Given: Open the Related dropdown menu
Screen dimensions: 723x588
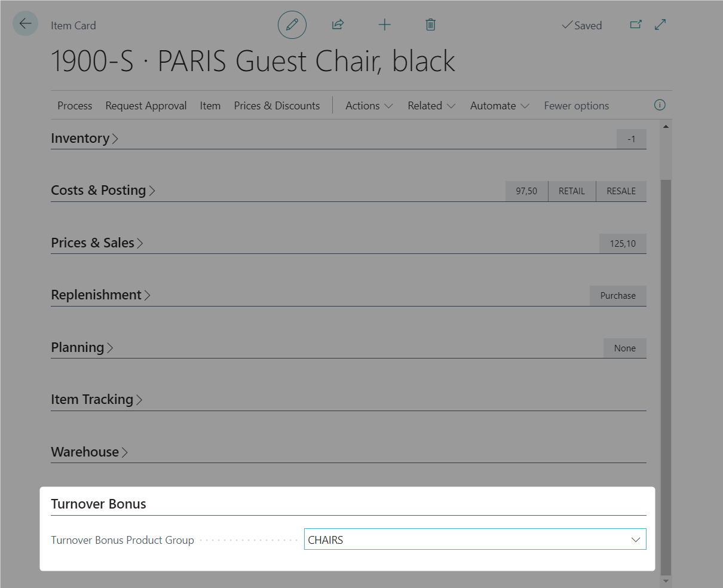Looking at the screenshot, I should [431, 106].
